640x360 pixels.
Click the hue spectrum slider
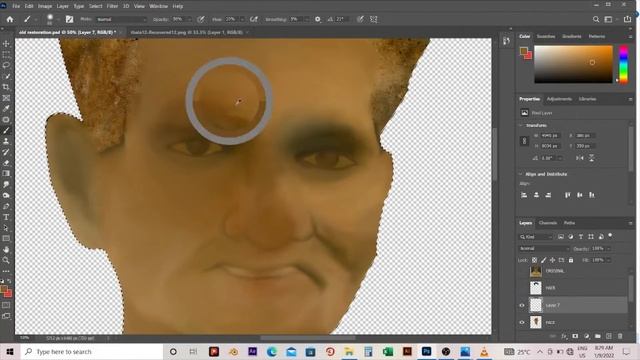click(624, 64)
